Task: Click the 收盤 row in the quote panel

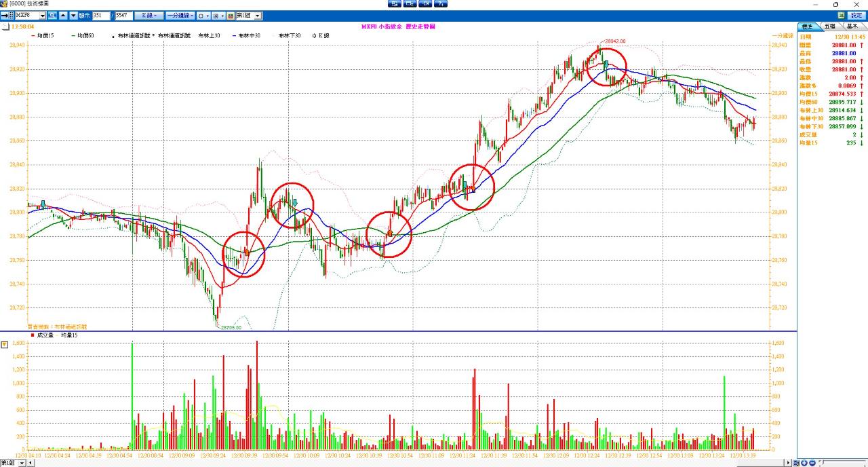Action: click(x=833, y=69)
